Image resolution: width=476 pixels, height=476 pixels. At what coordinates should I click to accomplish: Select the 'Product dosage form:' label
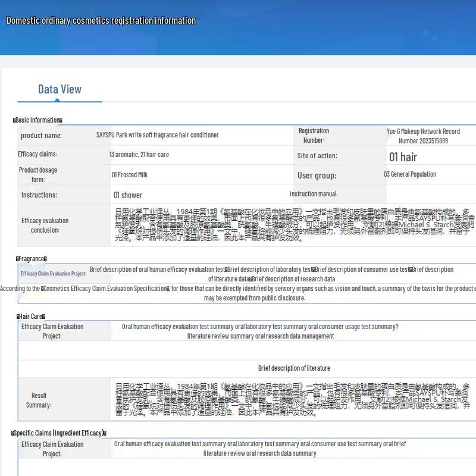point(38,174)
